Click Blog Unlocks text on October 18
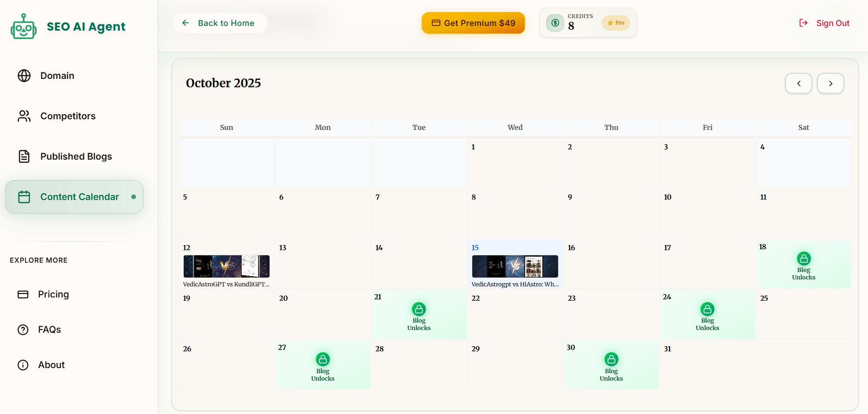This screenshot has height=414, width=868. tap(804, 274)
